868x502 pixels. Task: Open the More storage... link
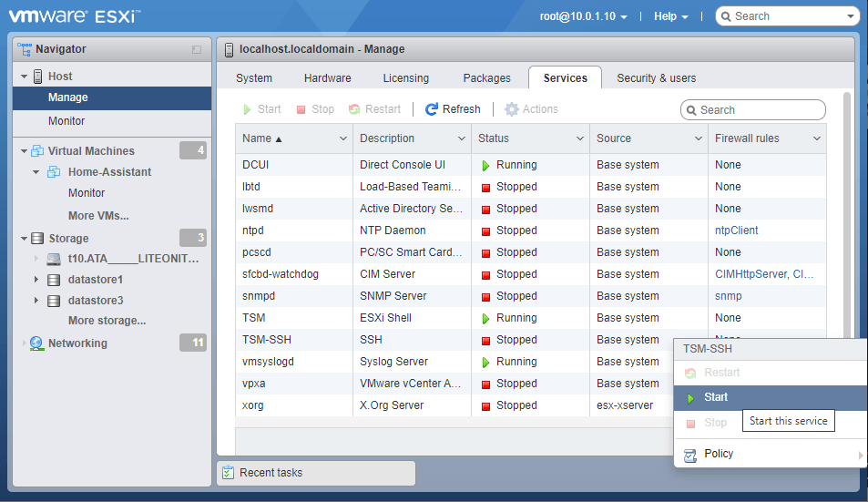point(107,321)
